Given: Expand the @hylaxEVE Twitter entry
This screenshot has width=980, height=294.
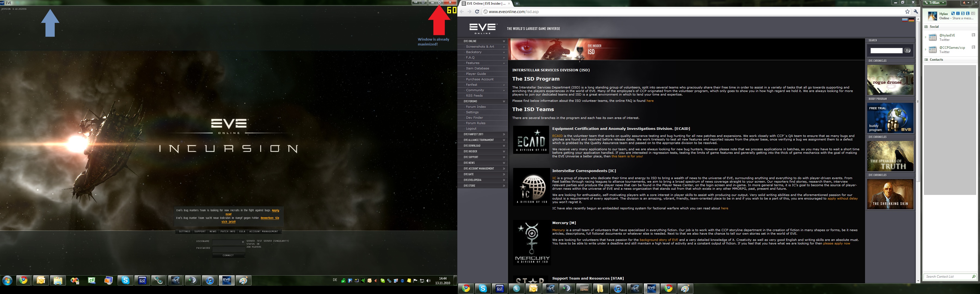Looking at the screenshot, I should pyautogui.click(x=925, y=37).
